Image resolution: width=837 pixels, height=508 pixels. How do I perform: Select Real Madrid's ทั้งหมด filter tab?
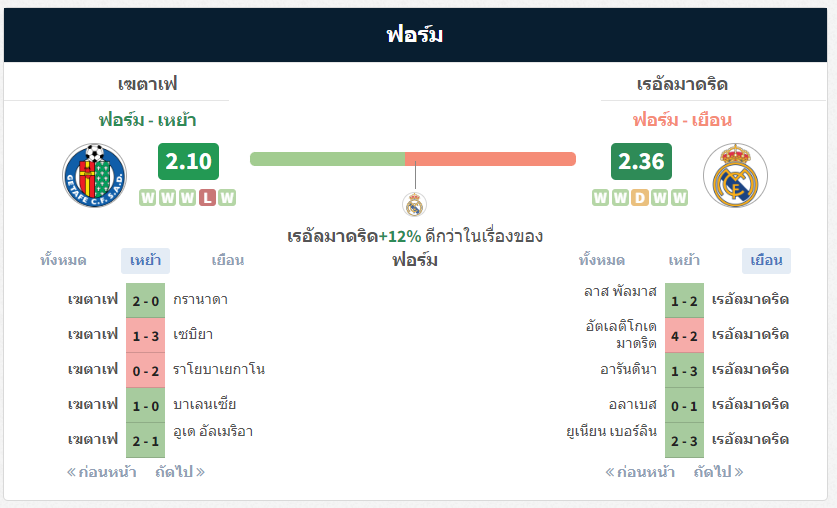click(x=602, y=260)
